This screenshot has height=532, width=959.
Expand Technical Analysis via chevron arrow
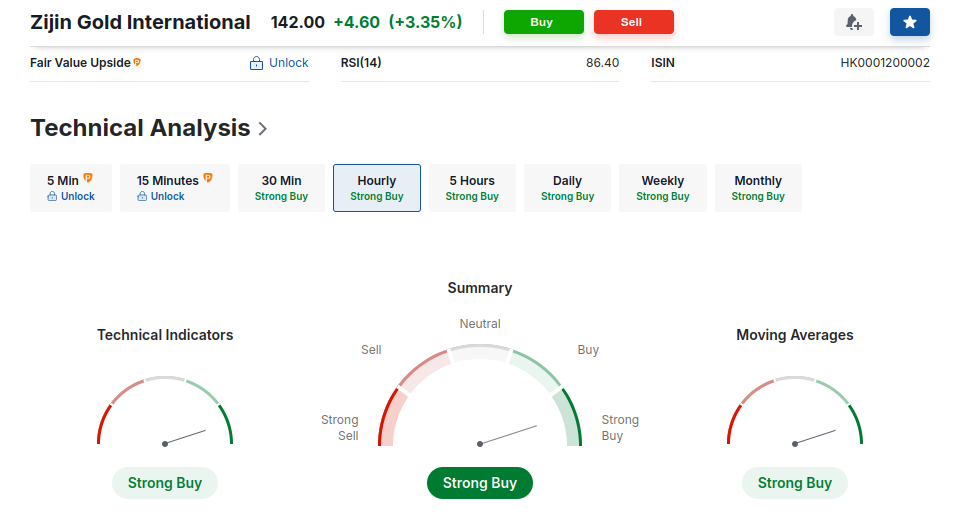[263, 128]
